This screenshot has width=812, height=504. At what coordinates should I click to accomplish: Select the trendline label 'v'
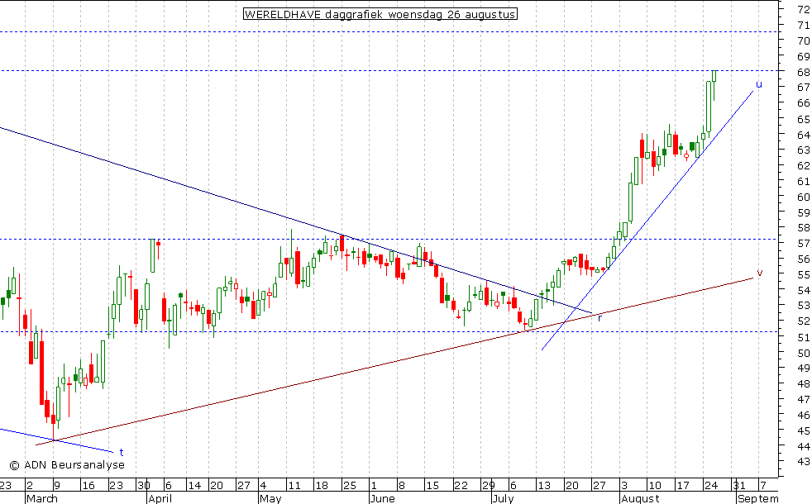(x=759, y=273)
